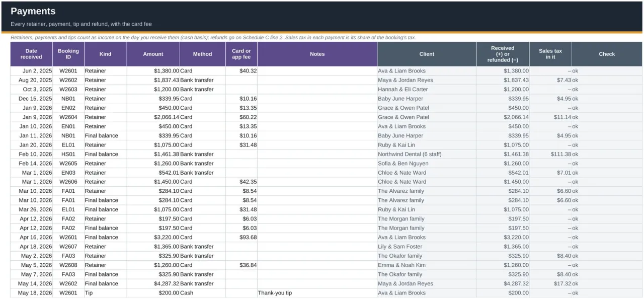Select the 'Cash' method cell
The image size is (644, 299).
(x=202, y=292)
